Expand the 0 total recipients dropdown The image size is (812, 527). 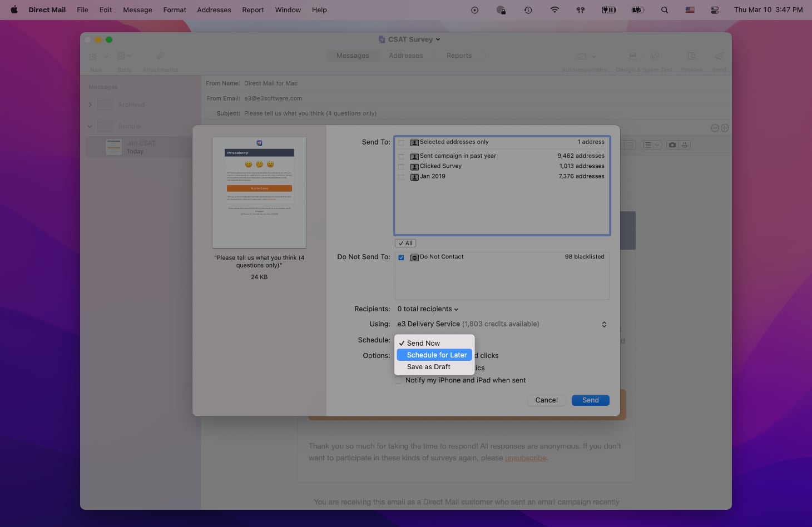[428, 309]
